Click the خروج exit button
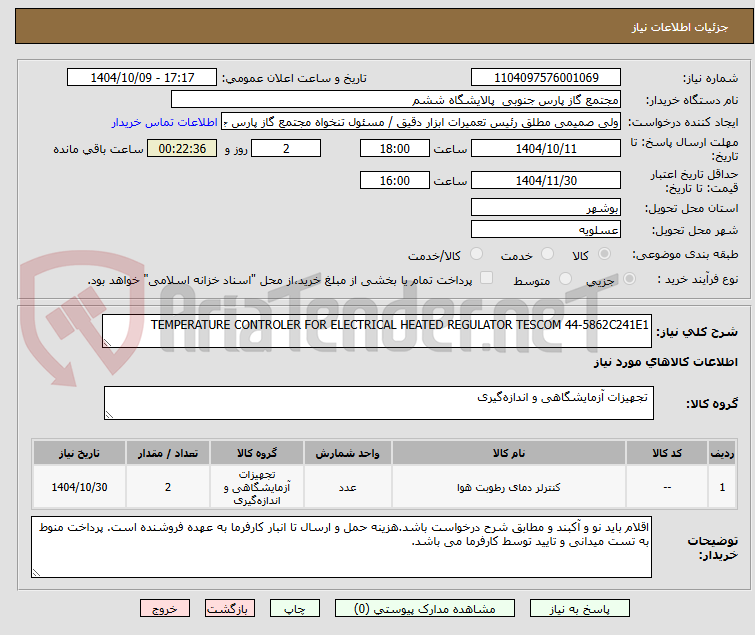 (x=165, y=608)
